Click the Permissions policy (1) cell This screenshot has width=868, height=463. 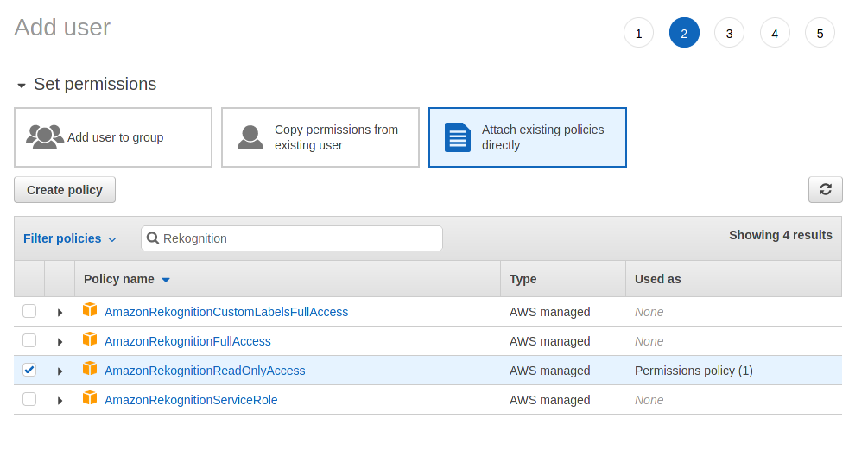(694, 371)
